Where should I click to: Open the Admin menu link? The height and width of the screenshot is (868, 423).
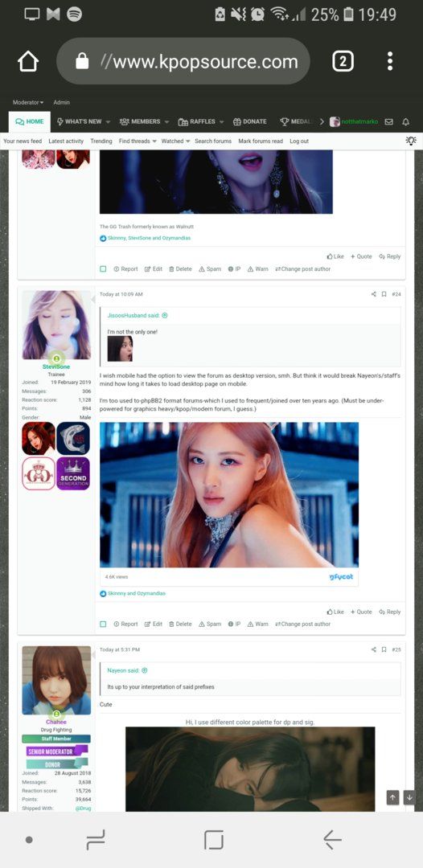coord(61,102)
